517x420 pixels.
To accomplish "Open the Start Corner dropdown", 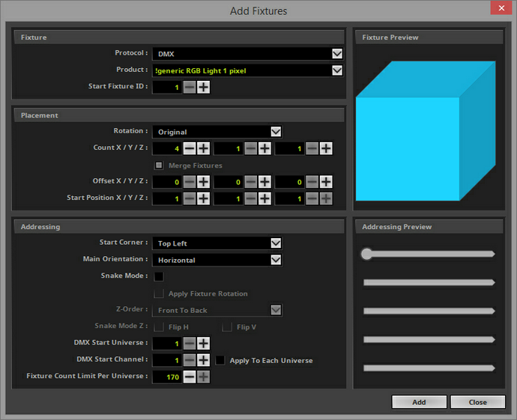I will 217,243.
